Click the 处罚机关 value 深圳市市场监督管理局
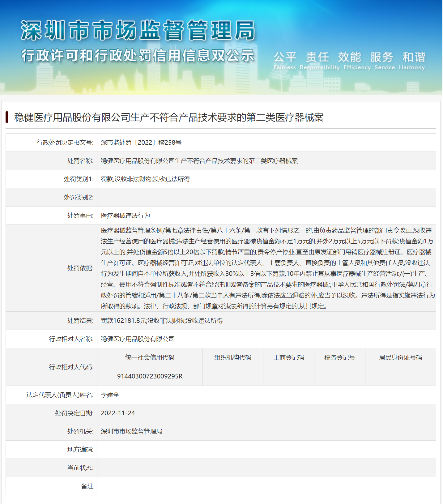The image size is (443, 504). point(131,431)
